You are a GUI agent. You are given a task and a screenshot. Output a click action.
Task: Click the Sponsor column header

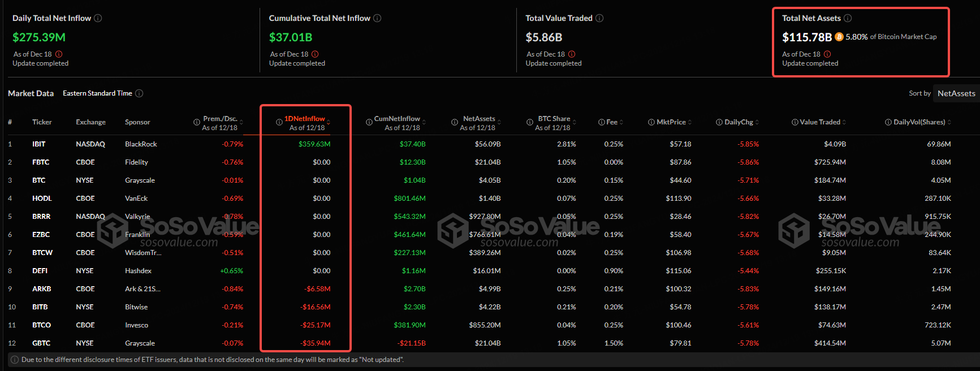click(x=137, y=122)
